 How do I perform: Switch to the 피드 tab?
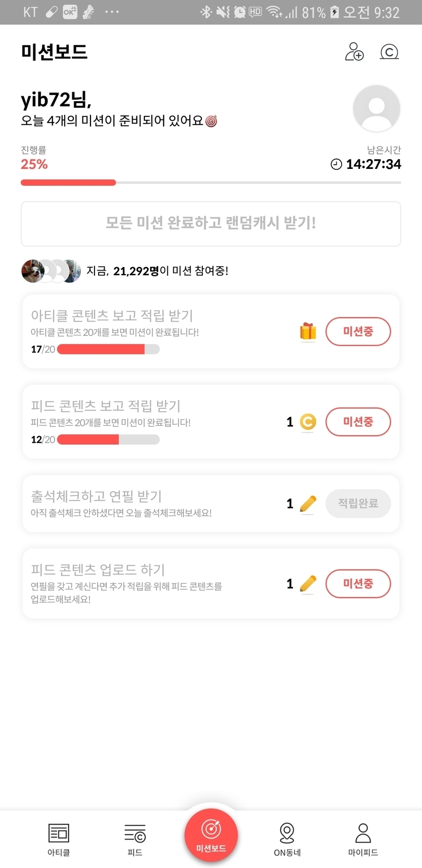click(135, 839)
